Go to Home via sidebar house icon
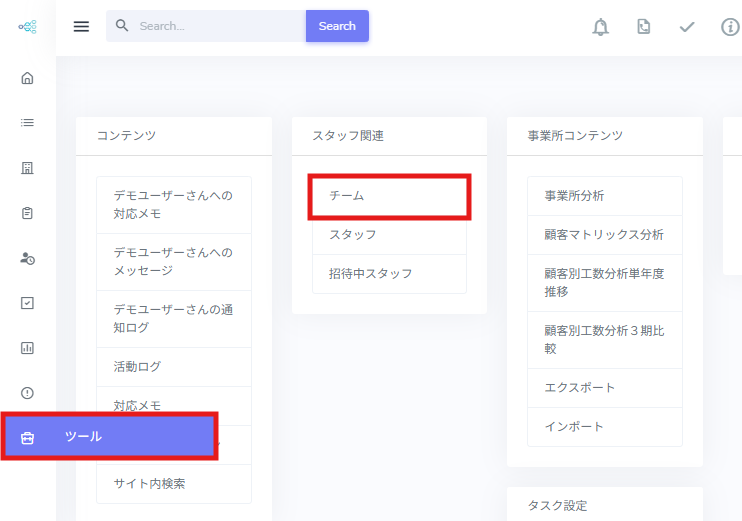 [x=28, y=78]
